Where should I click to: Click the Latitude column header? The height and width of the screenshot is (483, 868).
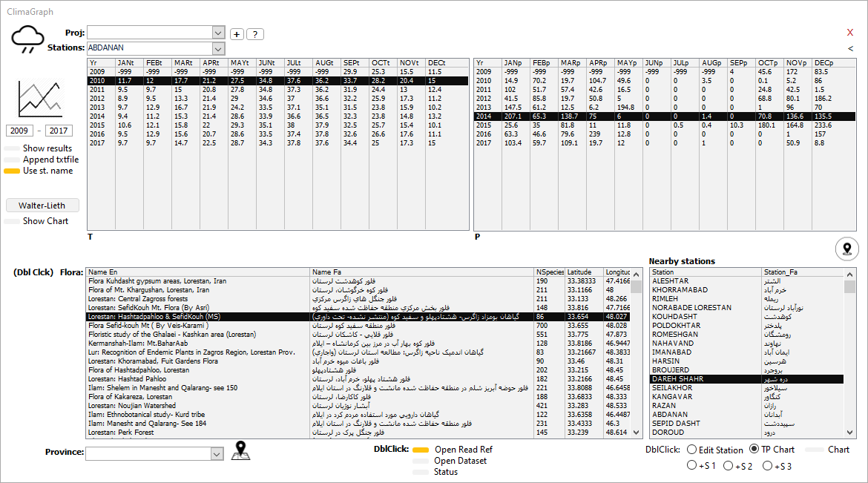click(x=584, y=272)
